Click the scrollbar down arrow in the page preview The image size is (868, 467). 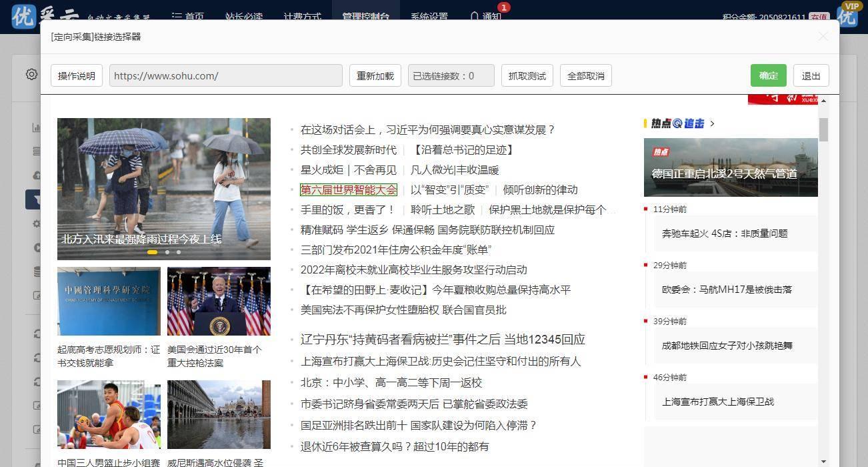pyautogui.click(x=824, y=462)
